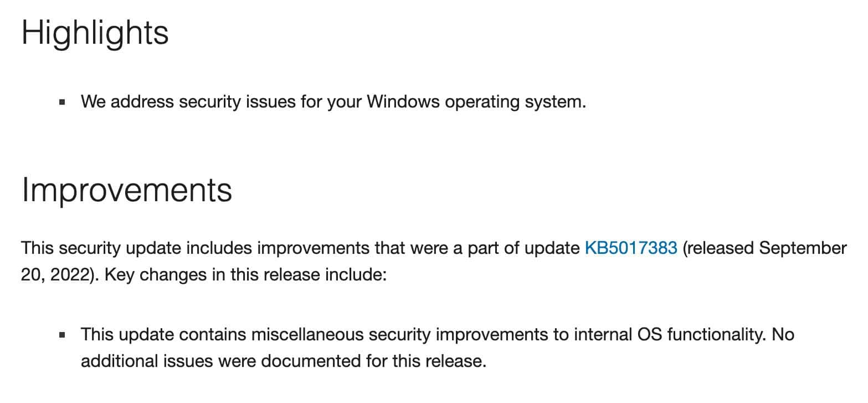Click the Improvements section heading
This screenshot has height=403, width=868.
(127, 191)
